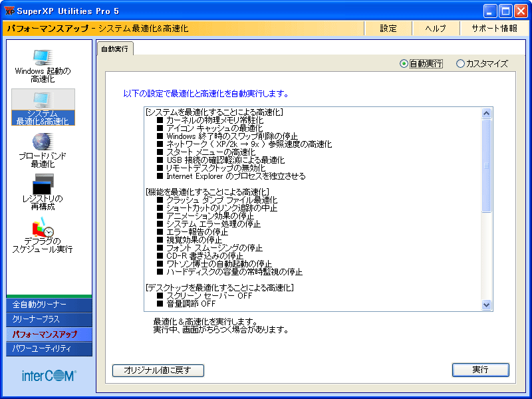Click the list scrollbar down arrow
This screenshot has height=399, width=532.
coord(486,305)
